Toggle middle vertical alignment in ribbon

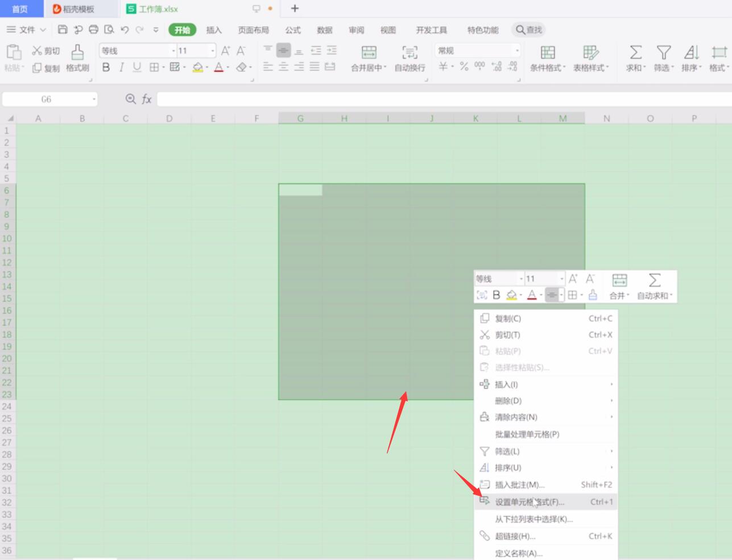[x=283, y=50]
